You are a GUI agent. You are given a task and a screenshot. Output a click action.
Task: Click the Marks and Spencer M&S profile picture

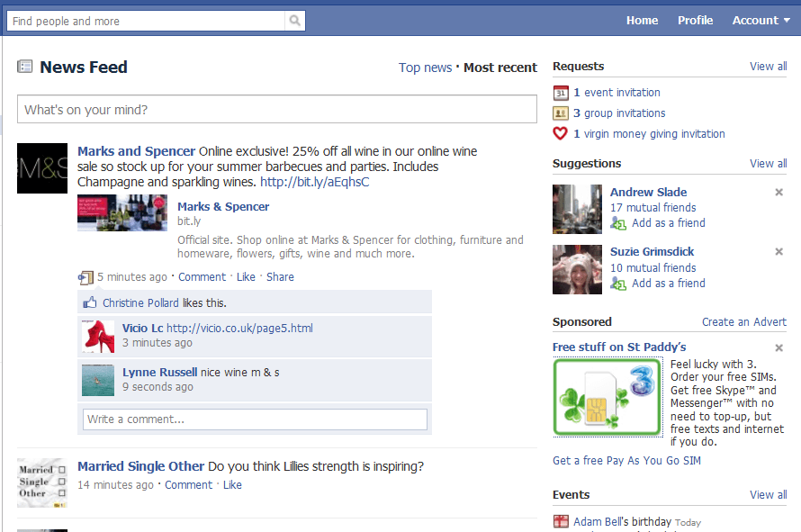[42, 168]
